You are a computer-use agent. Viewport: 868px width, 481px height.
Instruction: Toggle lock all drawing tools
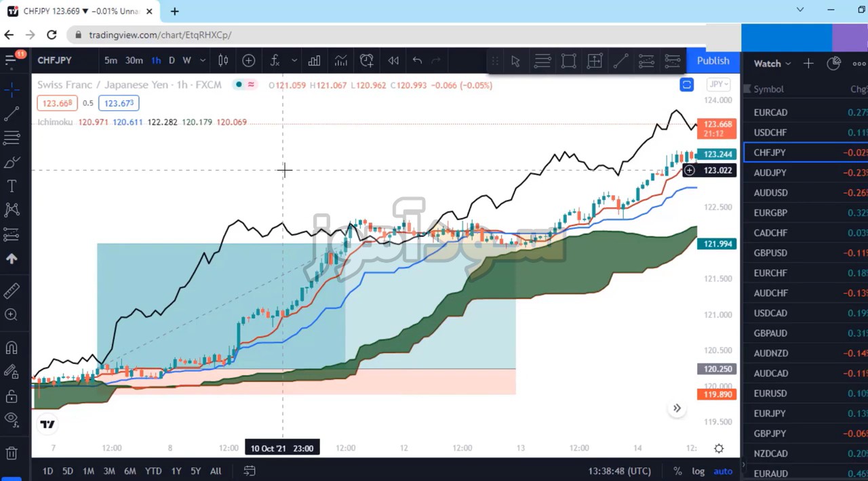click(12, 396)
